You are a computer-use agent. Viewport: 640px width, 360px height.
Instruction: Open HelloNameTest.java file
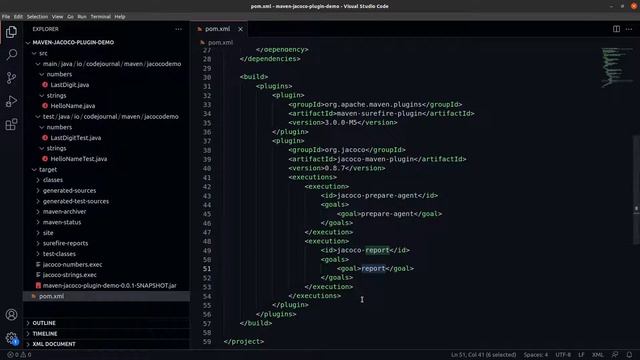point(78,159)
